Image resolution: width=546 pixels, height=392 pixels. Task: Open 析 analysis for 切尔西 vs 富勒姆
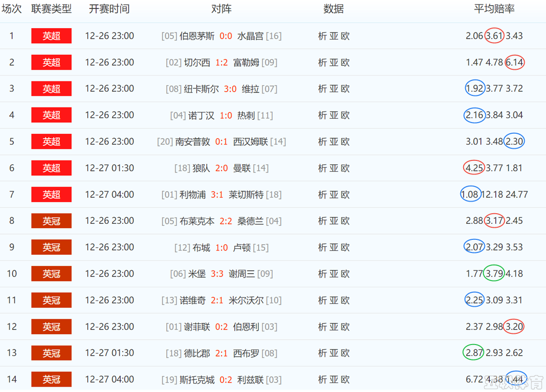322,63
